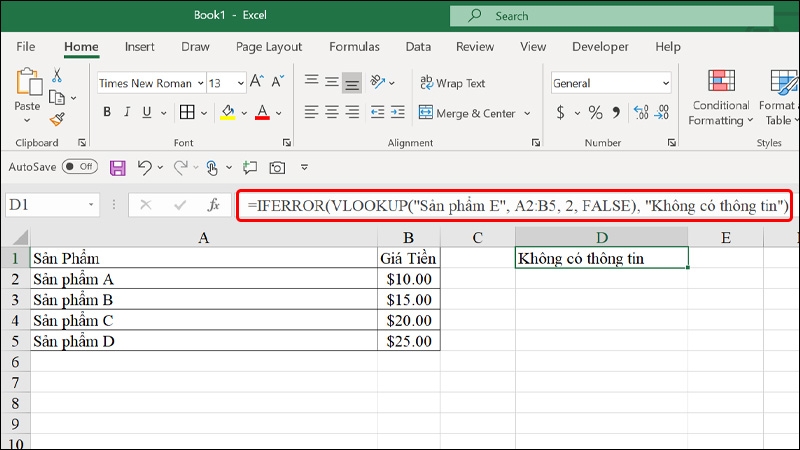Switch to Formulas tab

[x=354, y=47]
